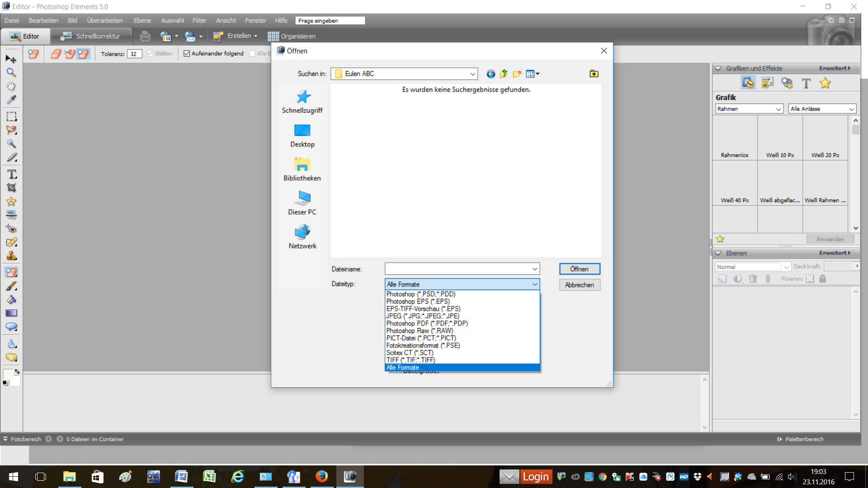Show Text styles in Grafiken panel
The width and height of the screenshot is (868, 488).
click(806, 83)
